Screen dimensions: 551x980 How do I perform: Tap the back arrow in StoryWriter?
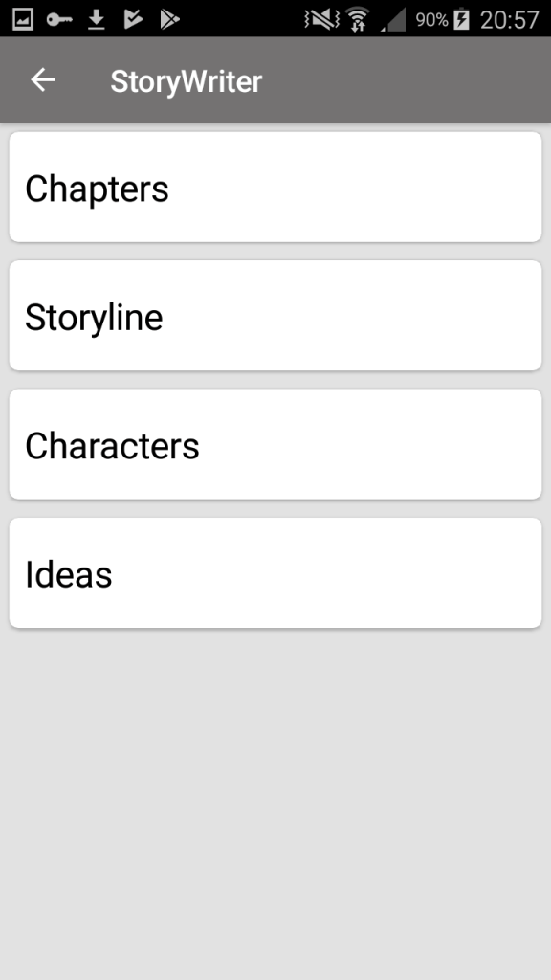tap(42, 80)
